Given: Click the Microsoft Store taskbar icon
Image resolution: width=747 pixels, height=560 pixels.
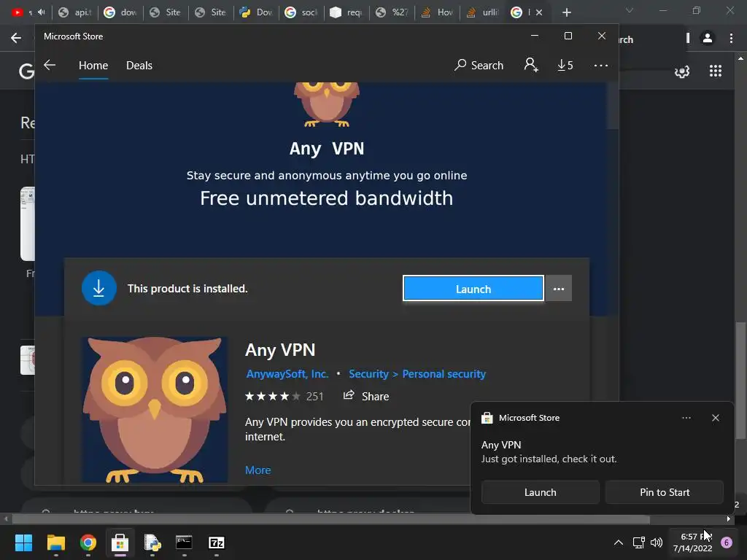Looking at the screenshot, I should click(x=120, y=542).
